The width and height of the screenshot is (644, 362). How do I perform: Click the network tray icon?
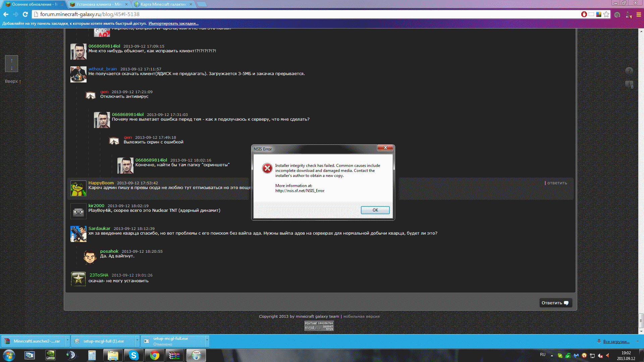point(592,356)
